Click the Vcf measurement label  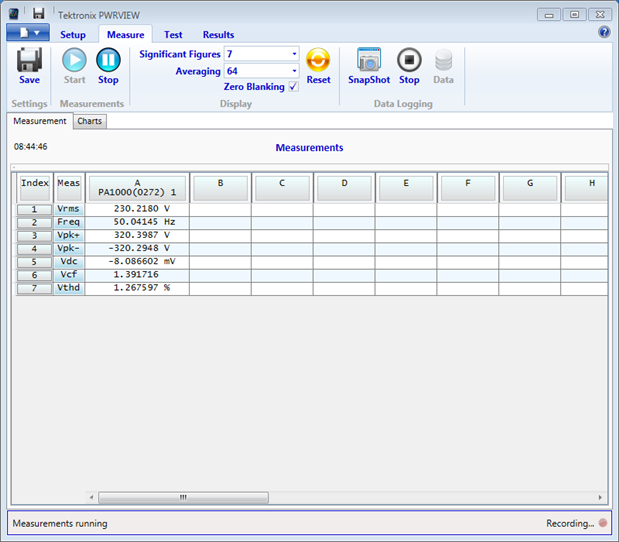(x=69, y=275)
